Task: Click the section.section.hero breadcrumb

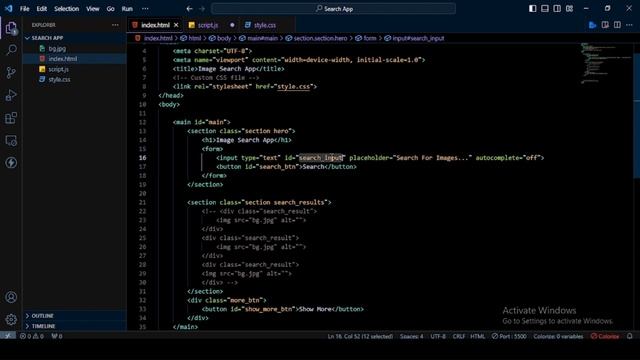Action: 316,38
